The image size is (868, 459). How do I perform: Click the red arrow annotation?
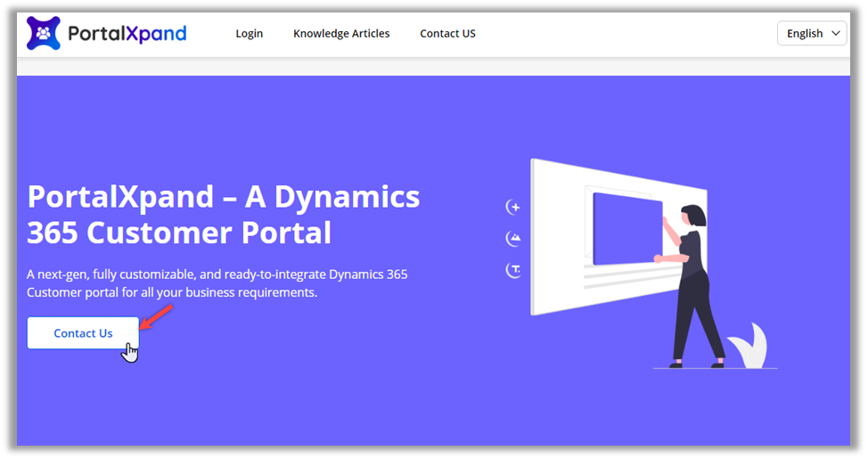(157, 316)
